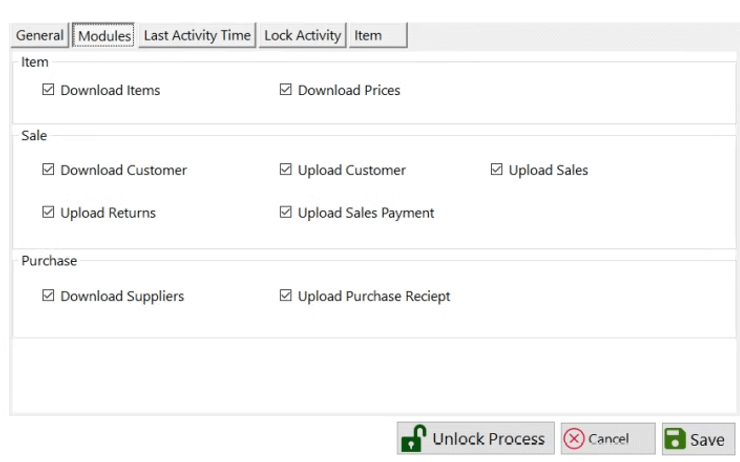Open the Item tab

(377, 35)
